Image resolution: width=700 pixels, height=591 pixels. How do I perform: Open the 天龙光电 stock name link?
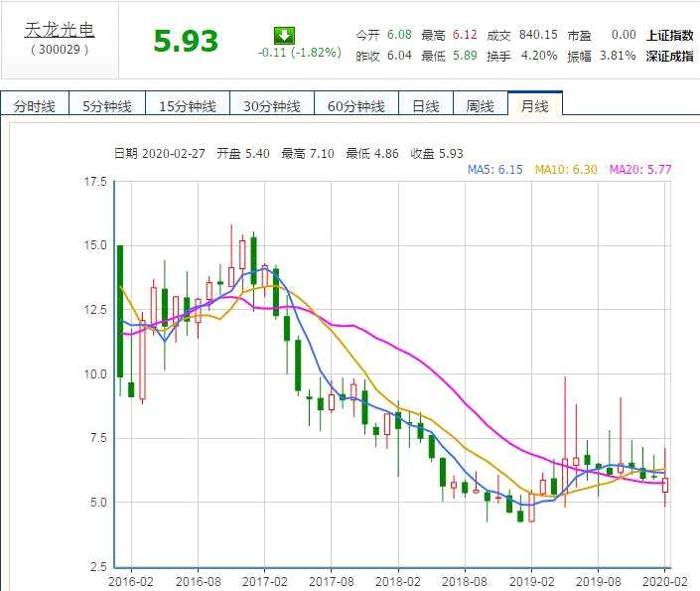60,30
